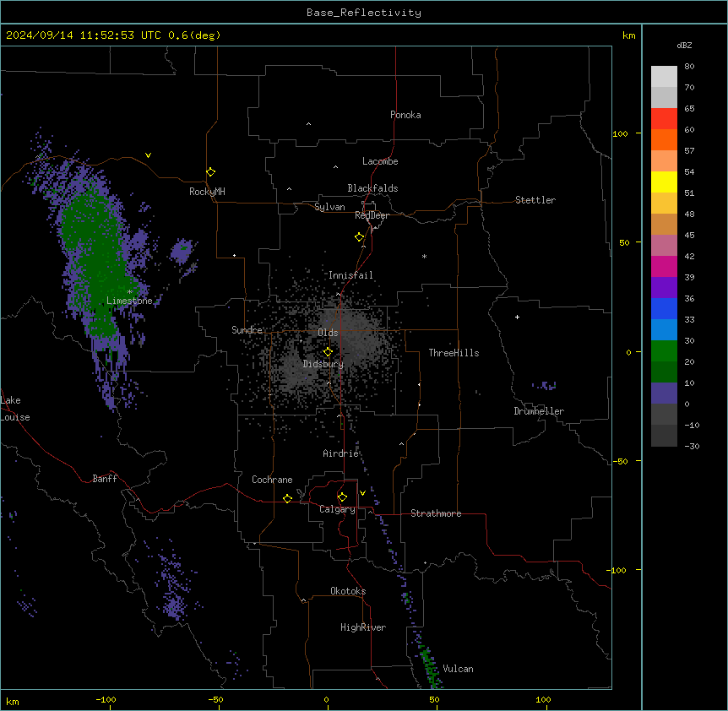Click the asterisk marker above Limestone label
This screenshot has height=711, width=728.
click(129, 292)
